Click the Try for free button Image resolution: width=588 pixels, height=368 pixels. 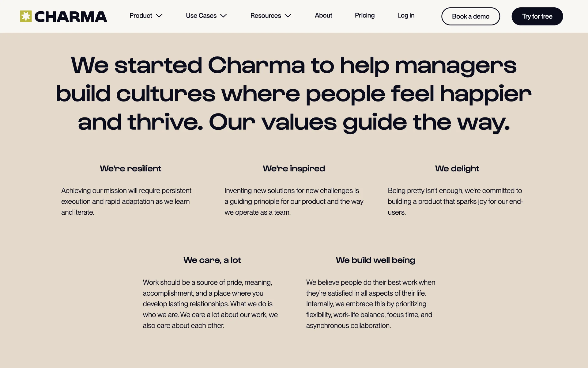point(537,16)
